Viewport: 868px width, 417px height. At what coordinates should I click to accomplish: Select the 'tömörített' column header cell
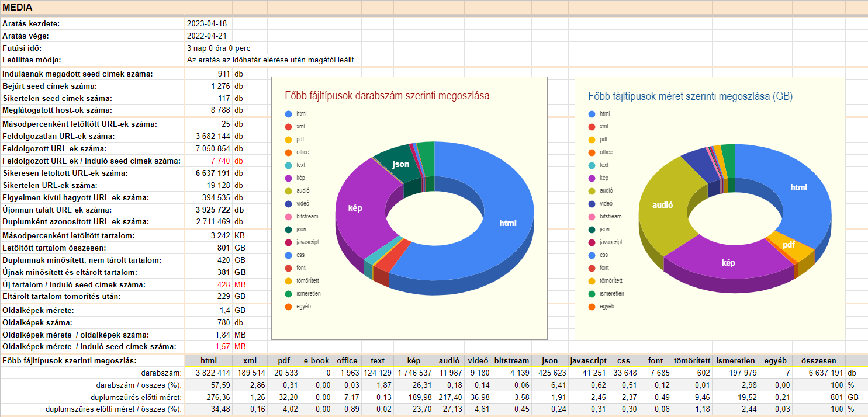[x=691, y=361]
